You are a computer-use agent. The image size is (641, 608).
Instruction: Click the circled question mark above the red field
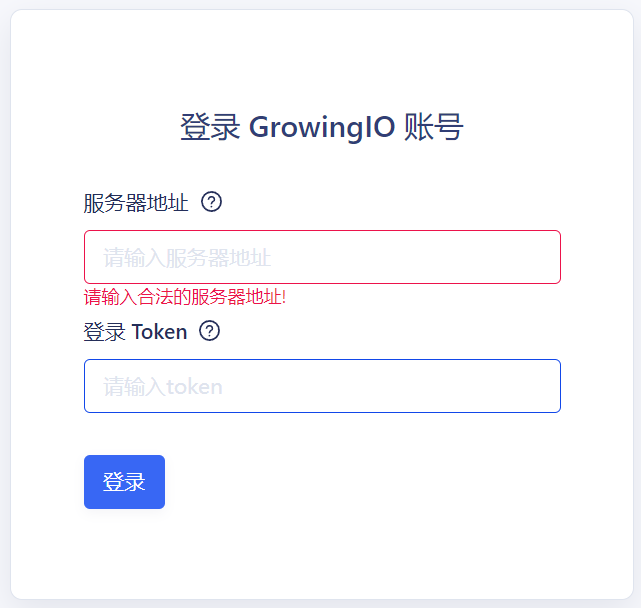tap(211, 202)
